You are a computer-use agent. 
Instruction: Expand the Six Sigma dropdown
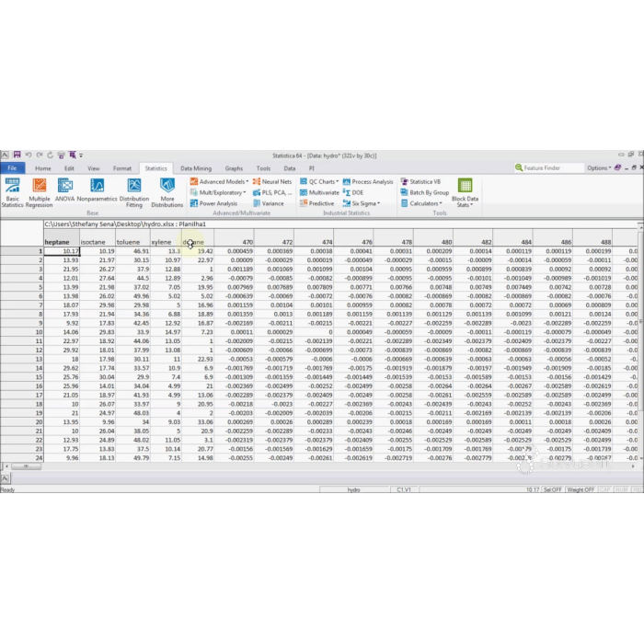coord(362,203)
